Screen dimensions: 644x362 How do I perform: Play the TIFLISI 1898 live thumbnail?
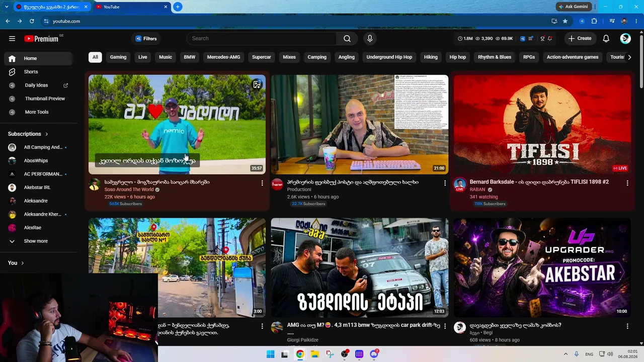tap(542, 124)
